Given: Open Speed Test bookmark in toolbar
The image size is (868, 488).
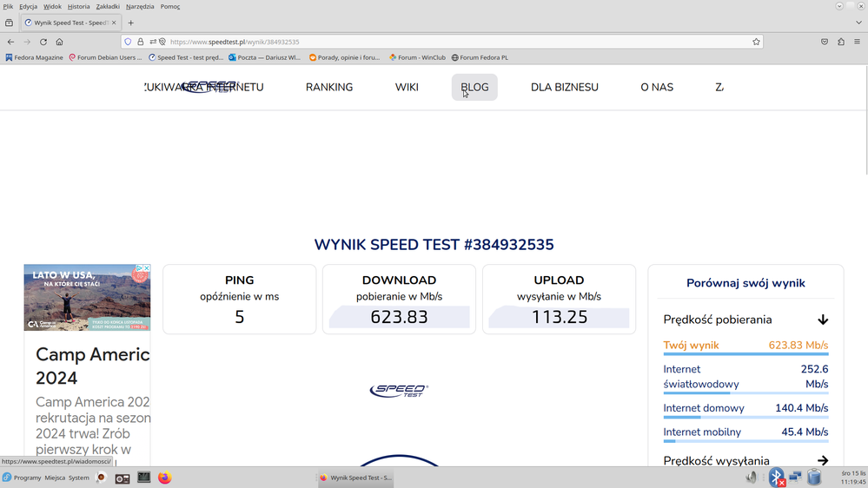Looking at the screenshot, I should pyautogui.click(x=186, y=57).
